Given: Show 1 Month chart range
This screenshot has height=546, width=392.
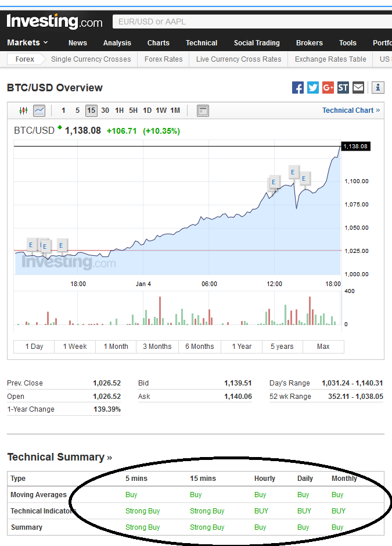Looking at the screenshot, I should 116,347.
